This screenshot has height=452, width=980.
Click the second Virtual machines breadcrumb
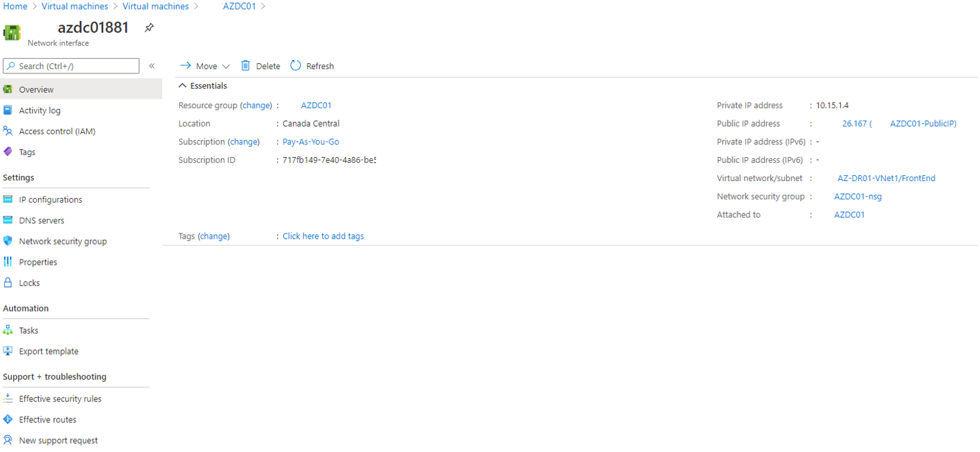pyautogui.click(x=156, y=6)
